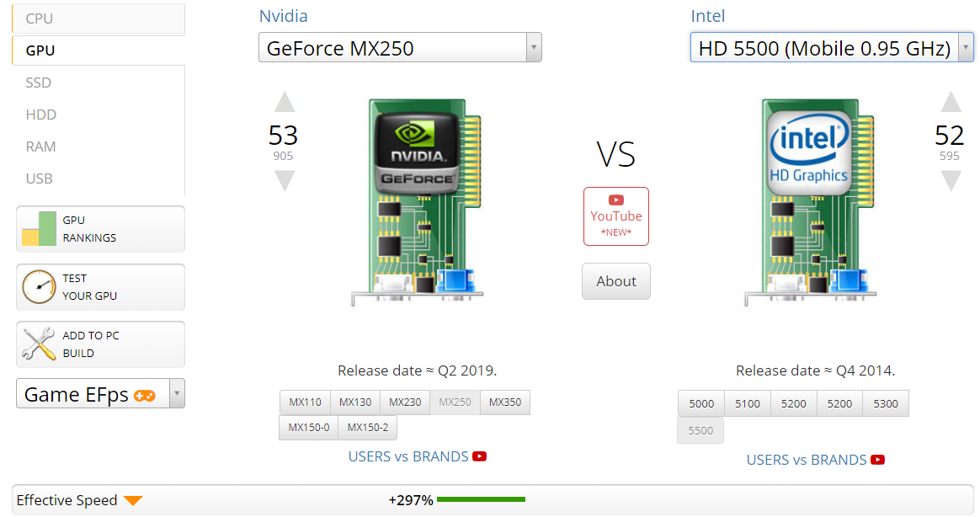The image size is (980, 517).
Task: Open Nvidia's USERS vs BRANDS link
Action: tap(408, 456)
